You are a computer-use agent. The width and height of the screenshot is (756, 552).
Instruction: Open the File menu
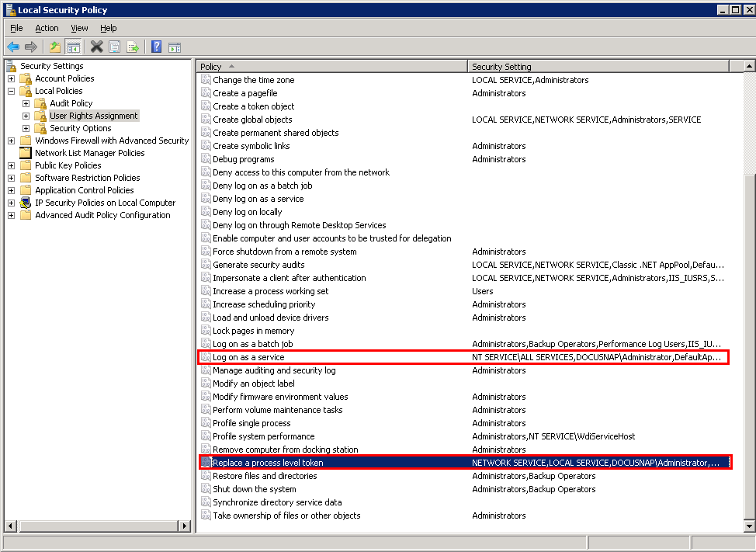16,28
